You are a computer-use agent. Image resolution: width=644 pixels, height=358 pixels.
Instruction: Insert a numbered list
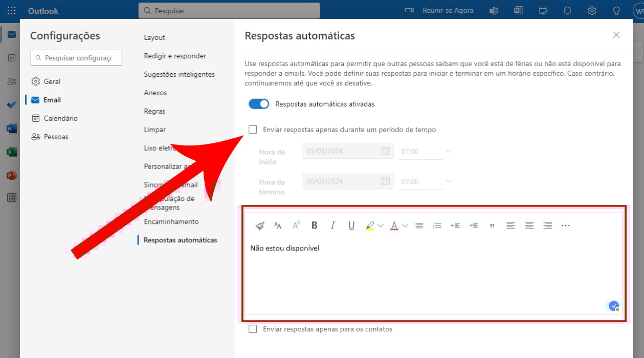[x=437, y=225]
